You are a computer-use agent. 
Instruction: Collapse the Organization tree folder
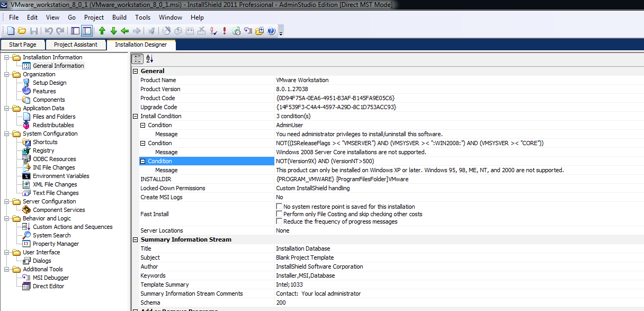click(x=7, y=74)
